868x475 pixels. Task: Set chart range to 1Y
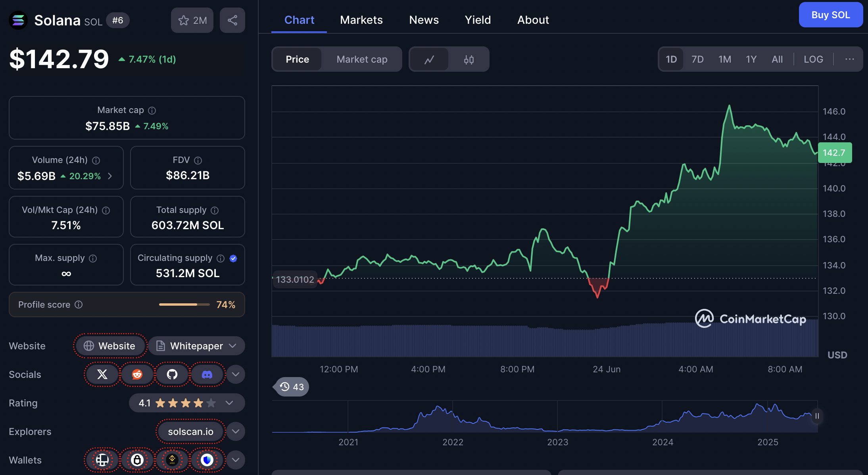(x=751, y=59)
